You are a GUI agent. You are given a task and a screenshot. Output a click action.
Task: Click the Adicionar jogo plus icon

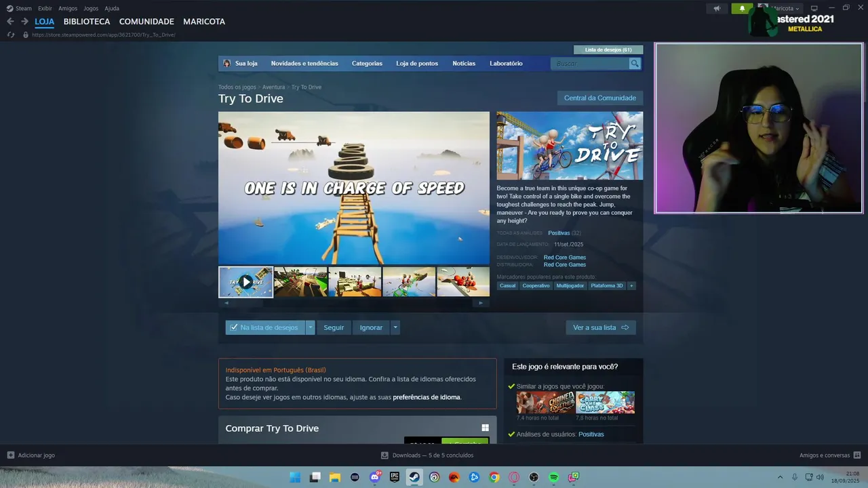click(10, 455)
